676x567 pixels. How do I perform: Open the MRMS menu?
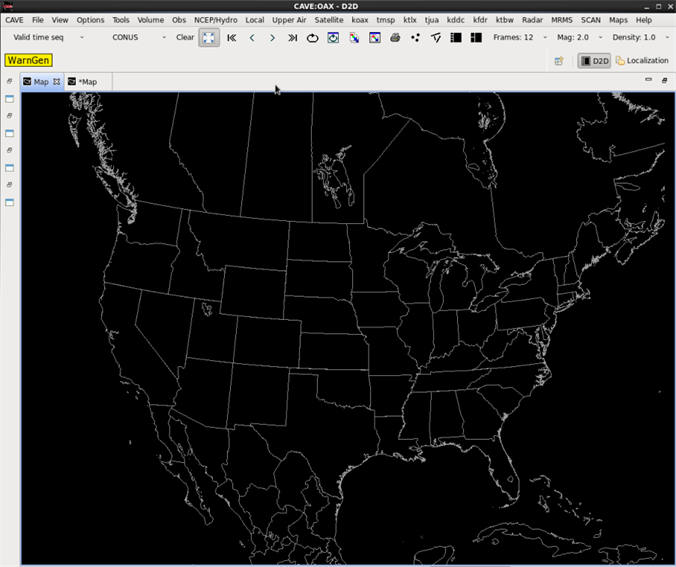(x=562, y=20)
